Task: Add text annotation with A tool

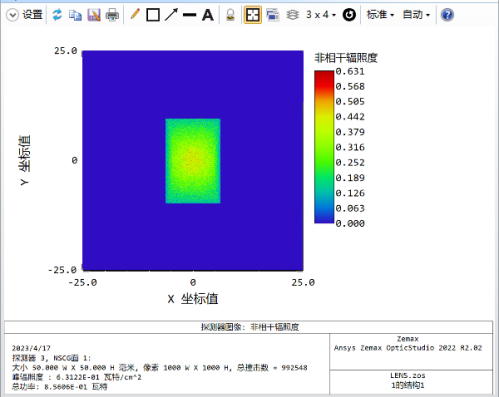Action: [x=208, y=15]
